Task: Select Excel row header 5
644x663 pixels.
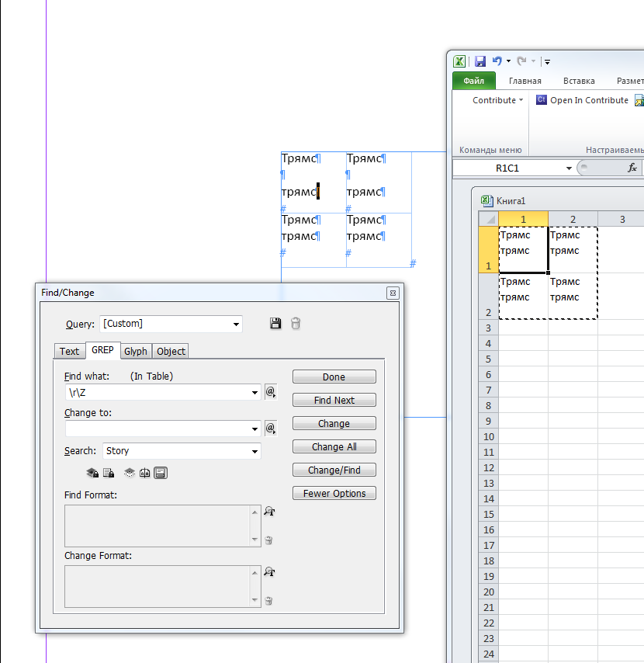Action: [489, 359]
